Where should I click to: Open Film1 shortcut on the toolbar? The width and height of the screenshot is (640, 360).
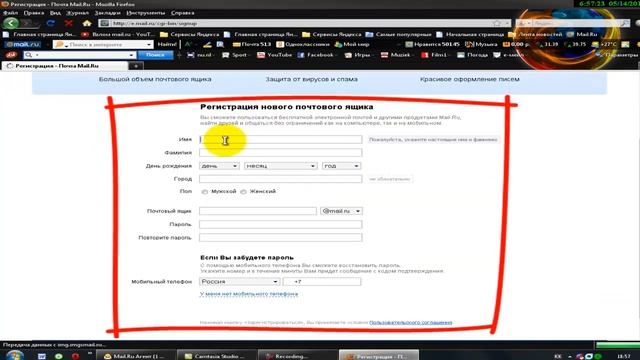pos(435,55)
